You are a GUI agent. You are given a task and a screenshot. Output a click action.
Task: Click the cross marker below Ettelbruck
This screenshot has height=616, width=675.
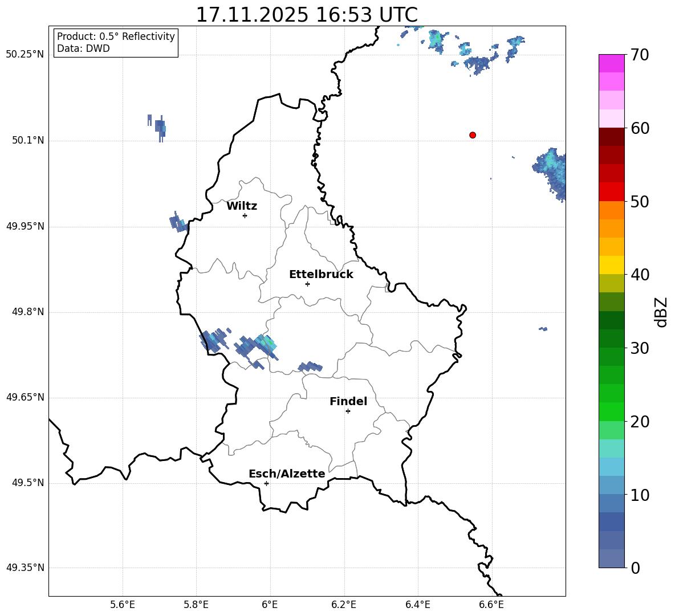[307, 284]
